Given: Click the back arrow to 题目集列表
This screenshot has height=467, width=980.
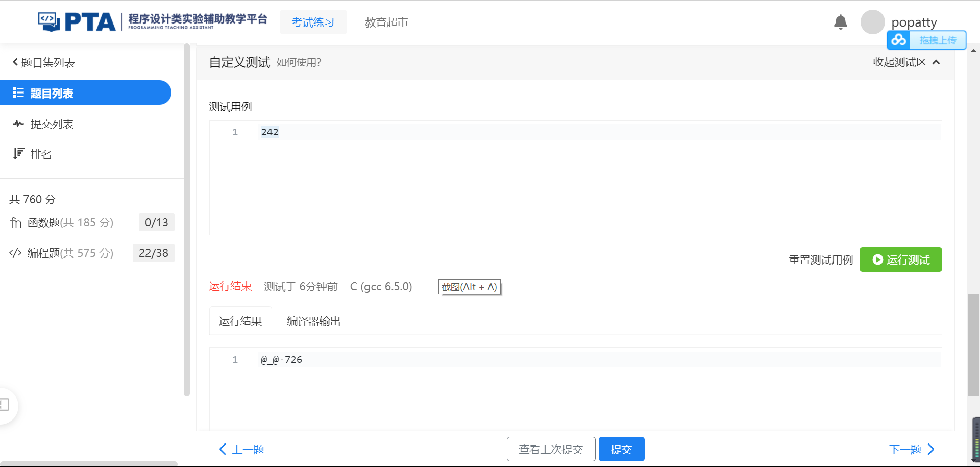Looking at the screenshot, I should [x=14, y=62].
